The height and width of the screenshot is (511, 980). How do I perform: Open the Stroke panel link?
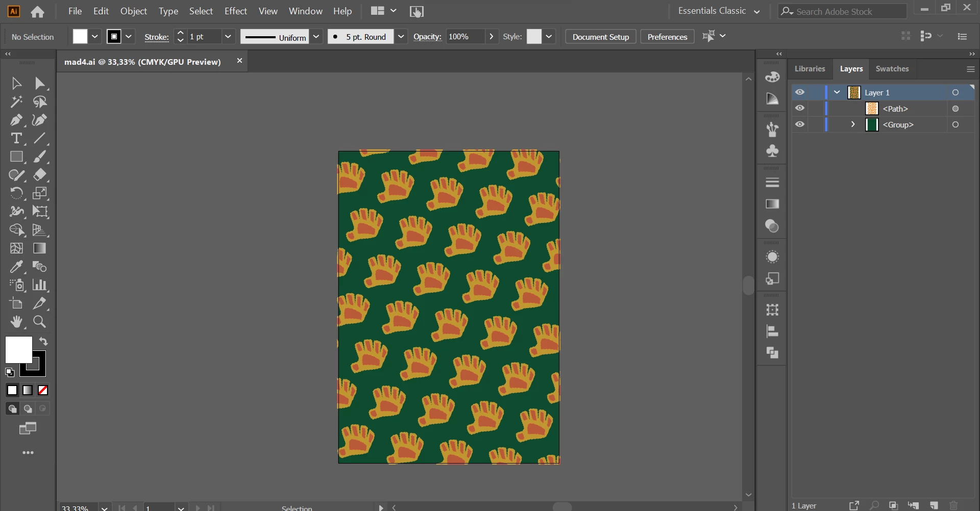tap(157, 37)
